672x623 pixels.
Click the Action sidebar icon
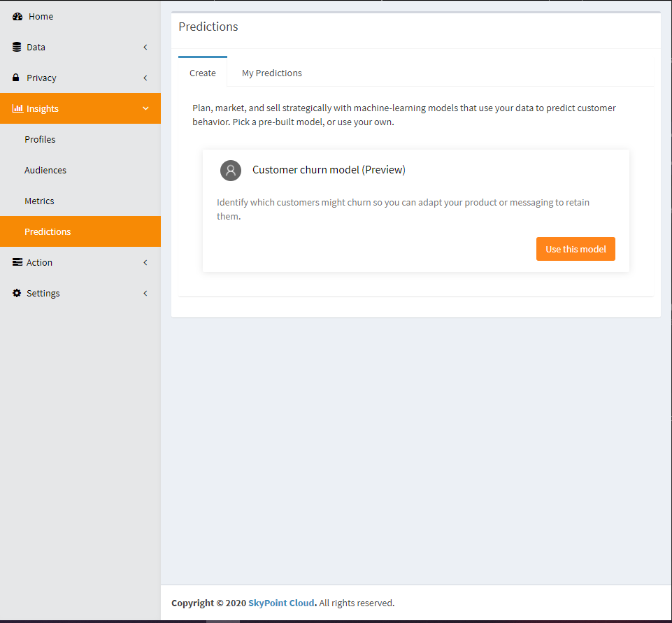17,262
